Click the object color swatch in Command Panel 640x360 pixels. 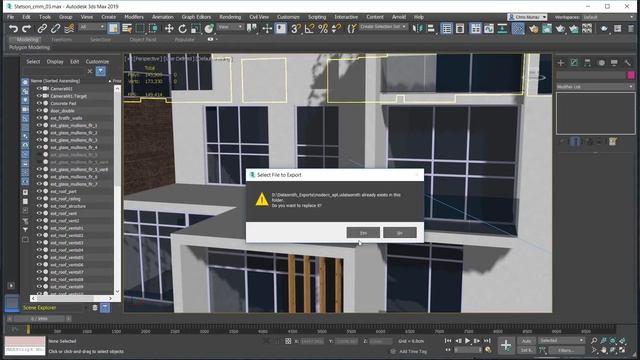[x=631, y=75]
